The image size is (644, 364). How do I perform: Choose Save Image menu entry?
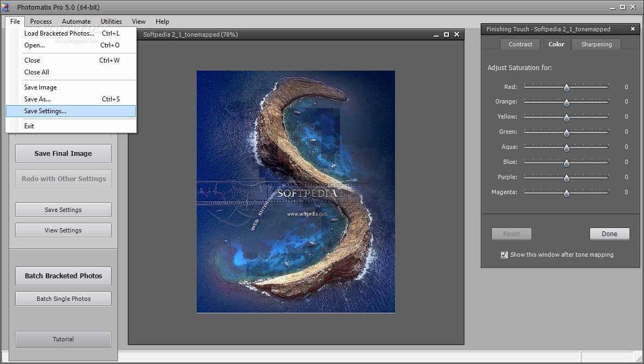click(x=71, y=87)
